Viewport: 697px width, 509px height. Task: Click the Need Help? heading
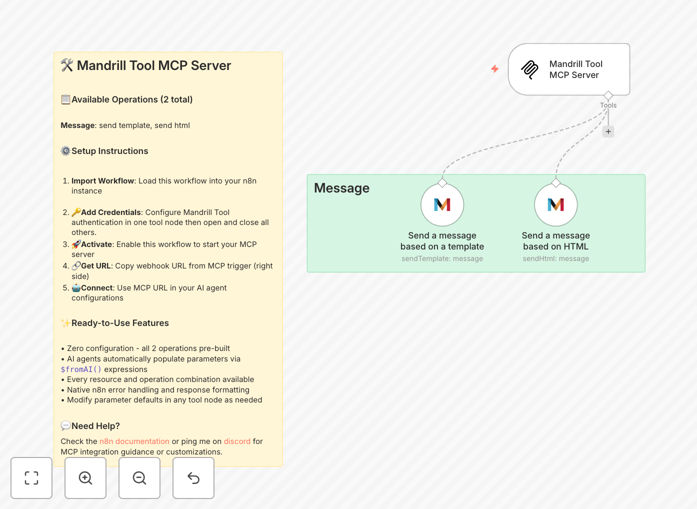click(x=90, y=426)
